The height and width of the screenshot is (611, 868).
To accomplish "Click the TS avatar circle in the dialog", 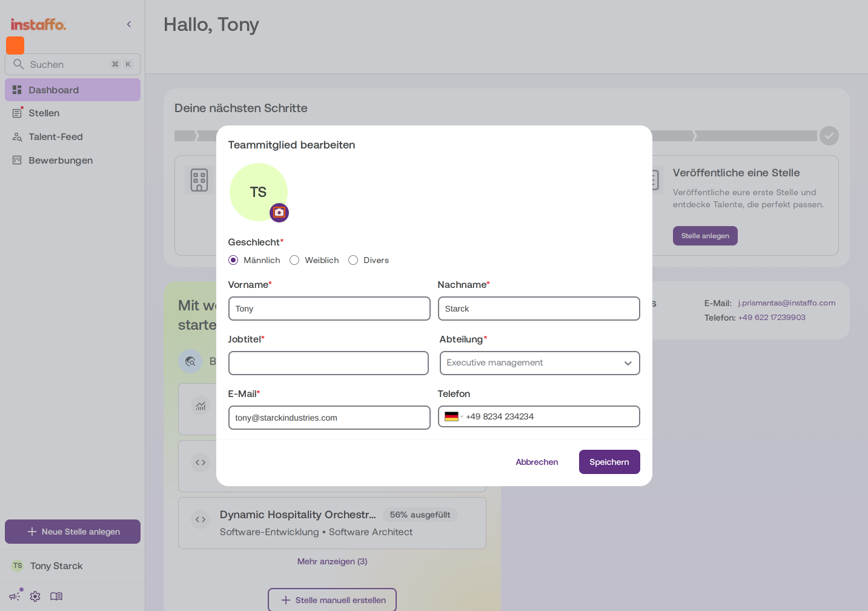I will point(258,192).
